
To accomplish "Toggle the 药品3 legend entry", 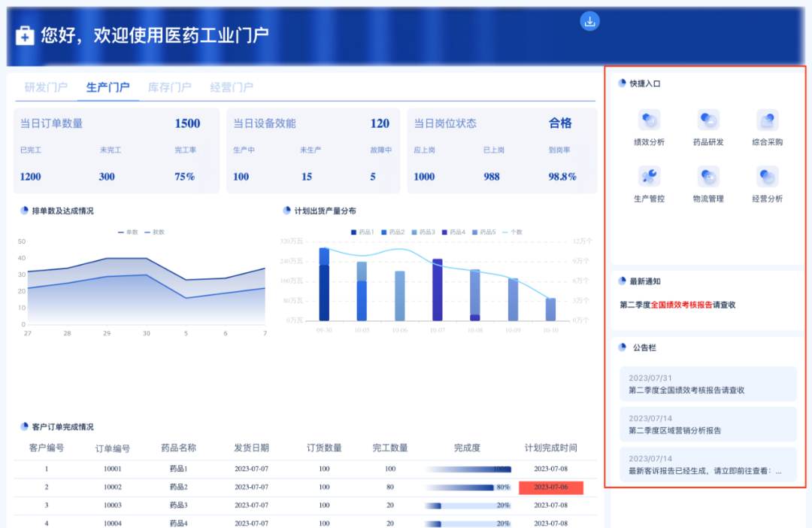I will (x=423, y=232).
